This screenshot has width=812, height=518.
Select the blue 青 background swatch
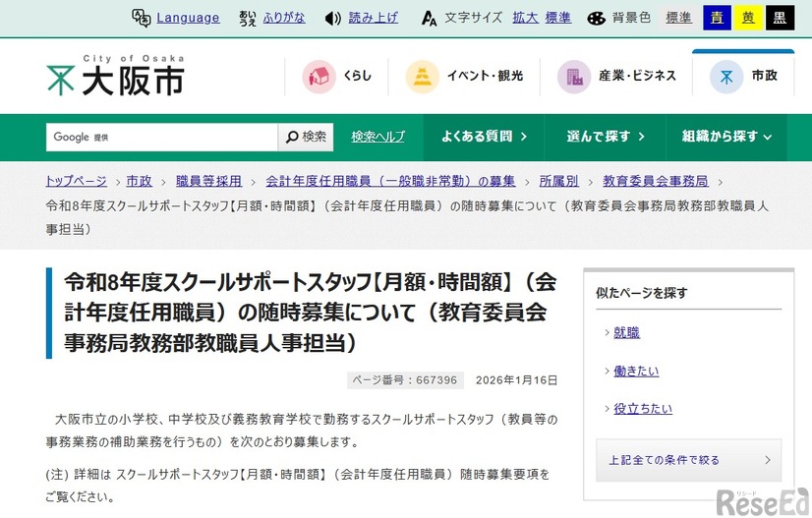click(x=717, y=18)
